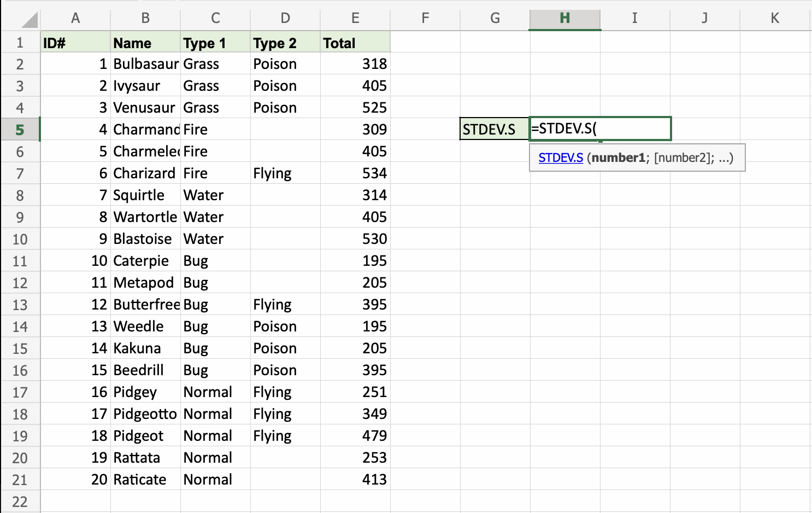Image resolution: width=812 pixels, height=513 pixels.
Task: Select row 5 header
Action: 21,129
